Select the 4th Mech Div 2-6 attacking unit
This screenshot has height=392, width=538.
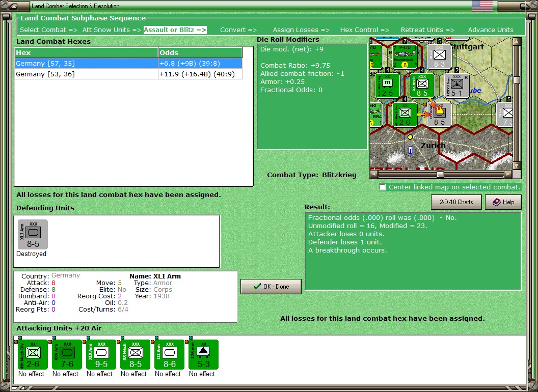coord(33,355)
